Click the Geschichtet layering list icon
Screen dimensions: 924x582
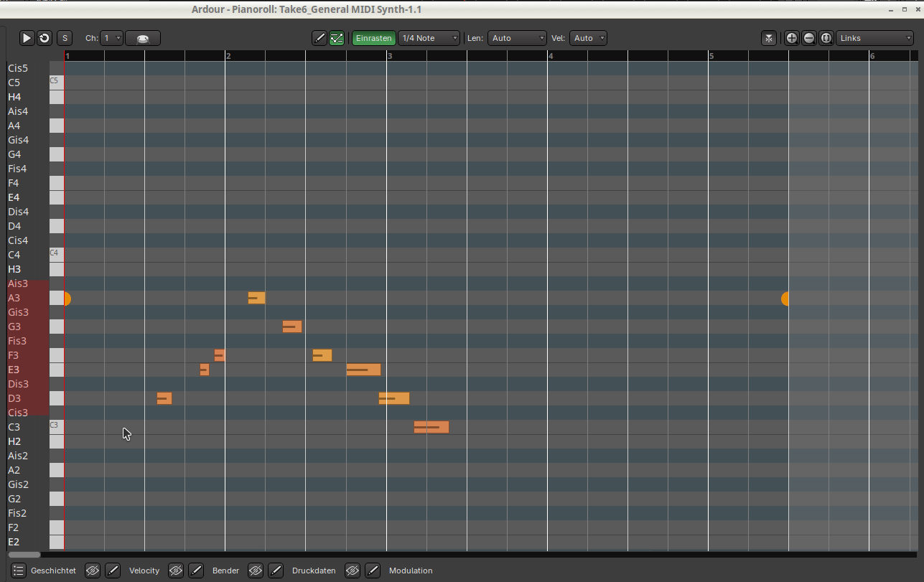pos(18,571)
